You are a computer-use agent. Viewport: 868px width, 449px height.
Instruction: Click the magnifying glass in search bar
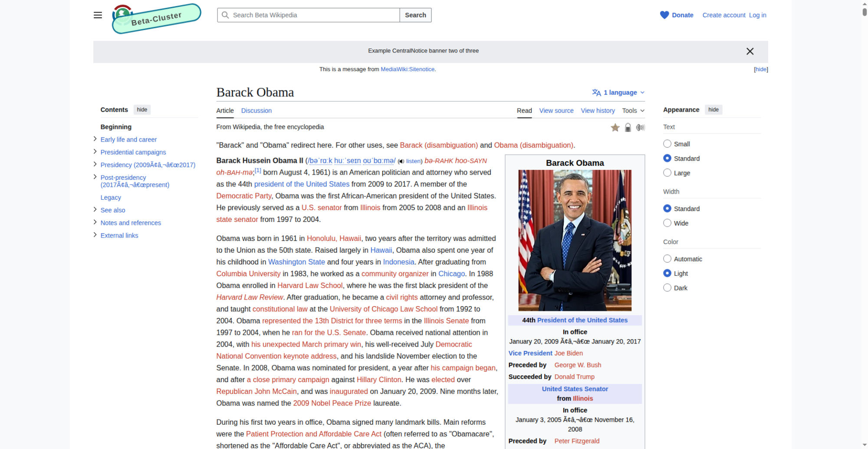225,15
